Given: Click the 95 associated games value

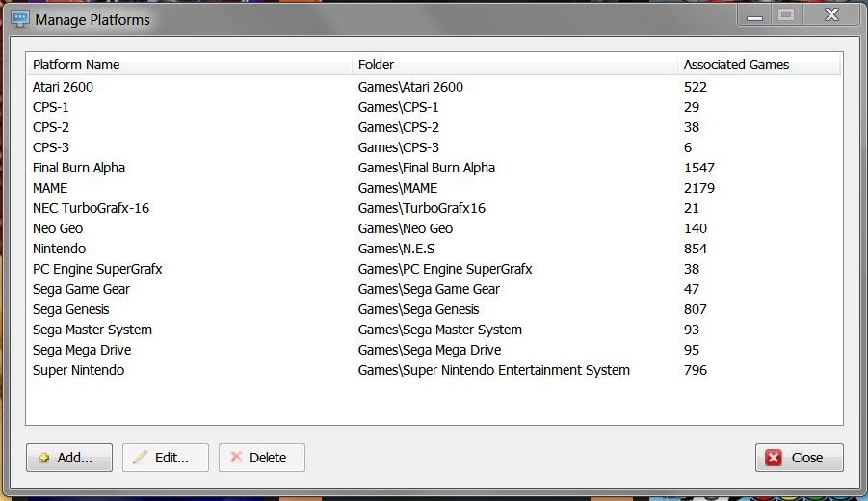Looking at the screenshot, I should tap(692, 350).
